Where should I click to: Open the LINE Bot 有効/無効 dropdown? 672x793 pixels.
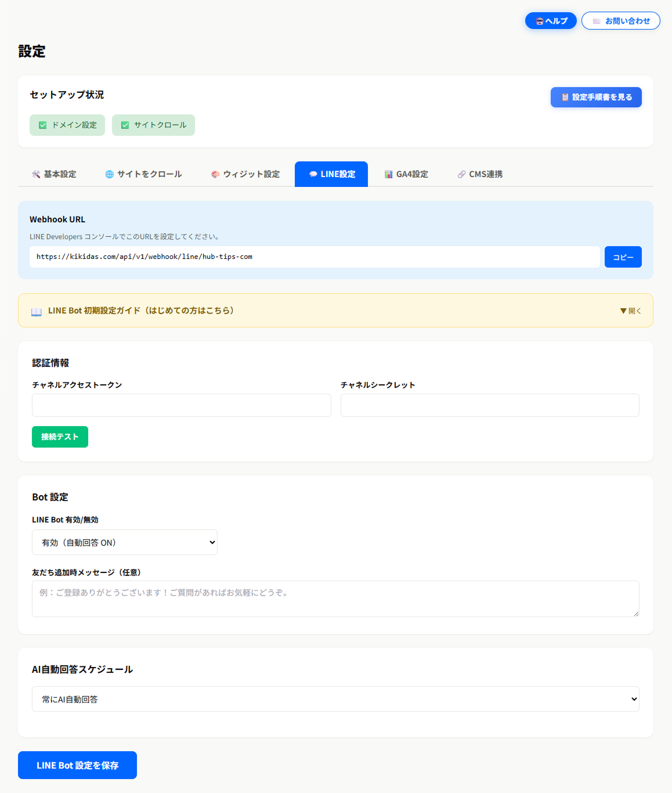click(x=124, y=542)
